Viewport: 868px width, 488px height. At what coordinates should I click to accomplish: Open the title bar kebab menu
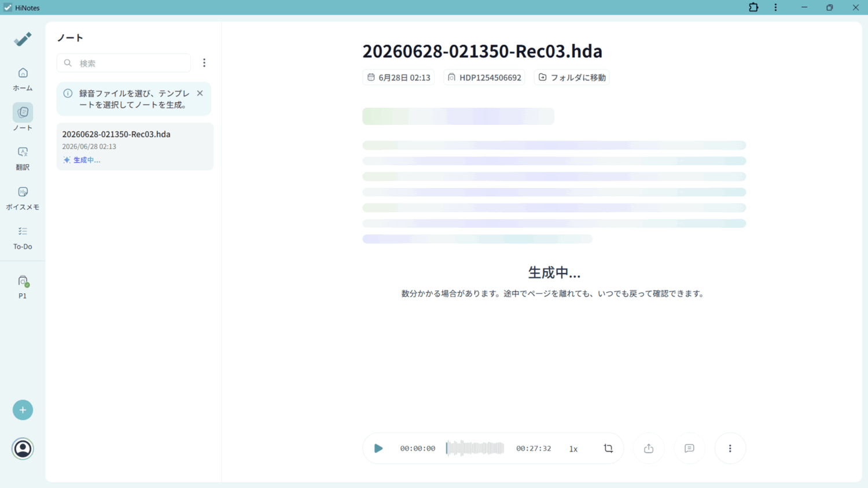[776, 8]
